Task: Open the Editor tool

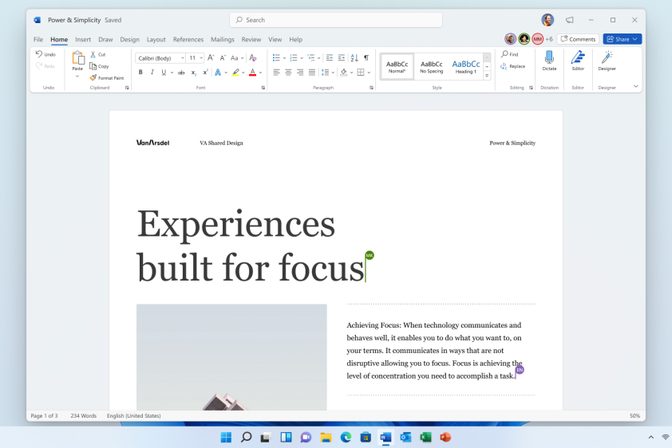Action: pyautogui.click(x=578, y=60)
